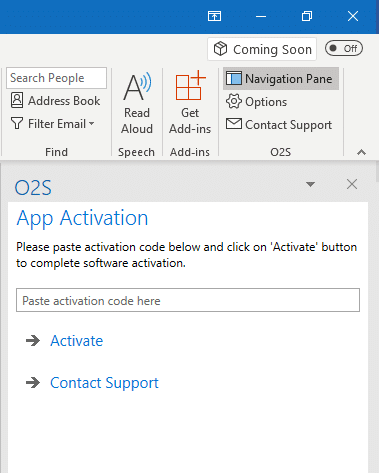Minimize the Outlook window
Screen dimensions: 379x473
point(261,16)
